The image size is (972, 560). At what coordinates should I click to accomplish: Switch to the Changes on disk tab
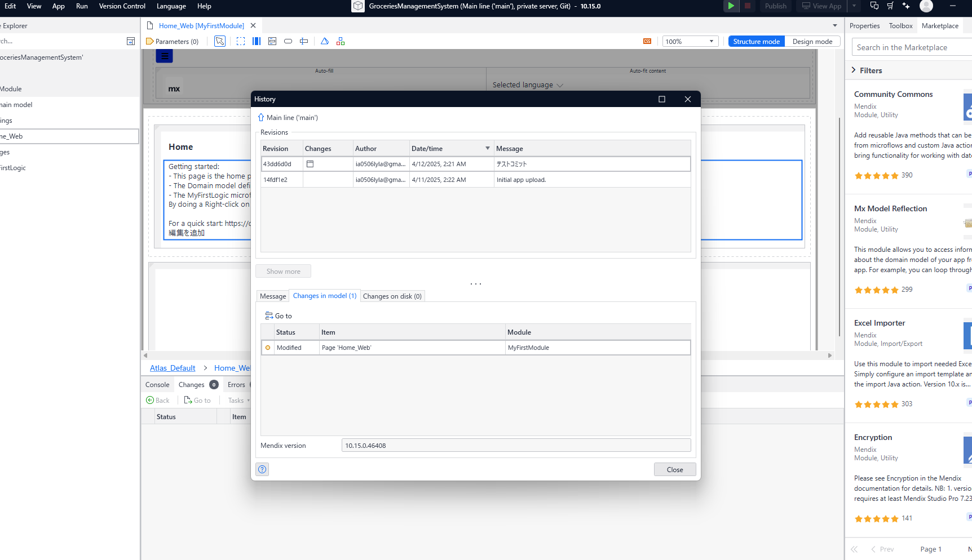tap(392, 296)
